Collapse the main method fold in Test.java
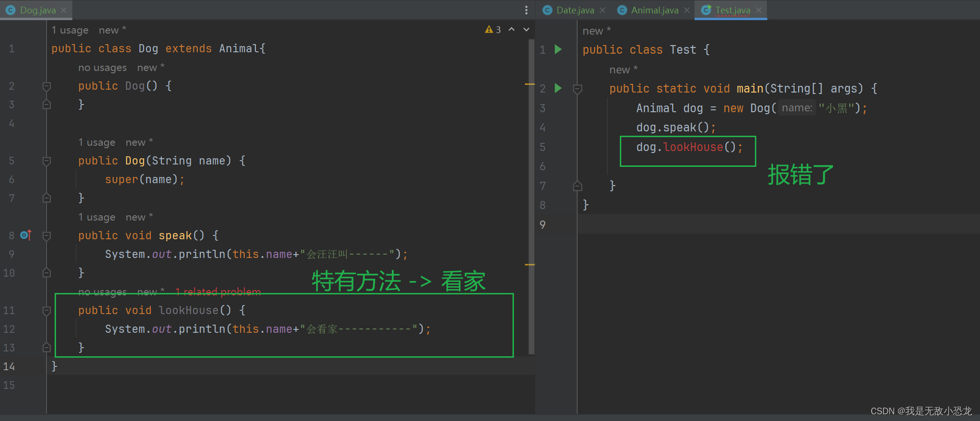The height and width of the screenshot is (421, 980). pyautogui.click(x=578, y=89)
